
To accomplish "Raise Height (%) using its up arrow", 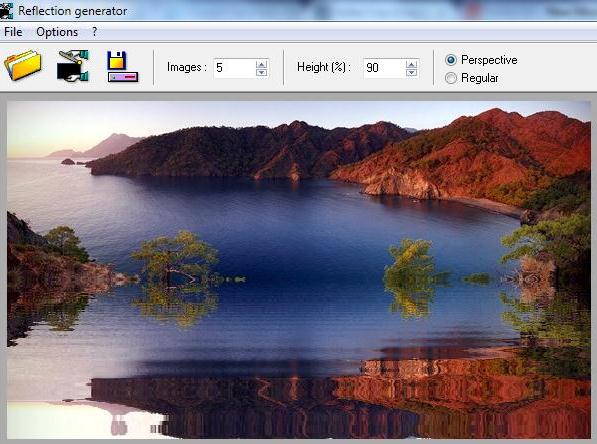I will [411, 64].
